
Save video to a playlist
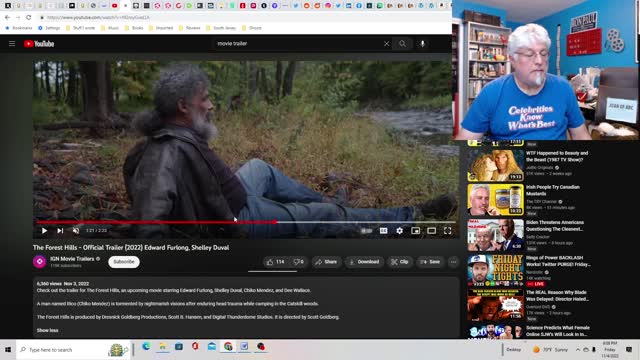[x=430, y=262]
